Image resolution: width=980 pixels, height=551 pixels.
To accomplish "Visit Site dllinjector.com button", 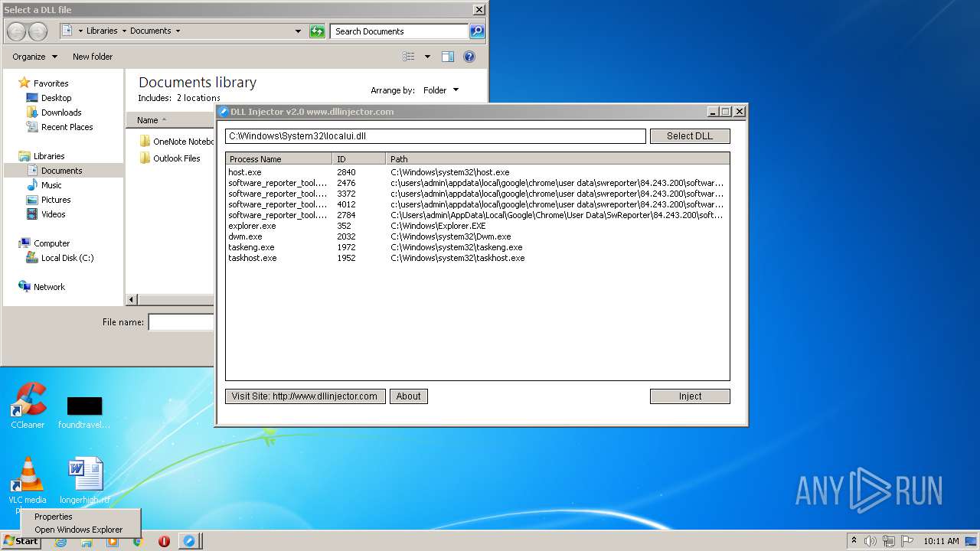I will pos(305,396).
